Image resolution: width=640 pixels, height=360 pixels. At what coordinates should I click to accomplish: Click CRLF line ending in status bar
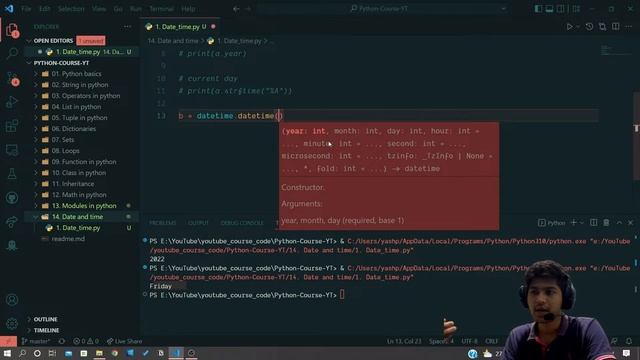[x=491, y=341]
